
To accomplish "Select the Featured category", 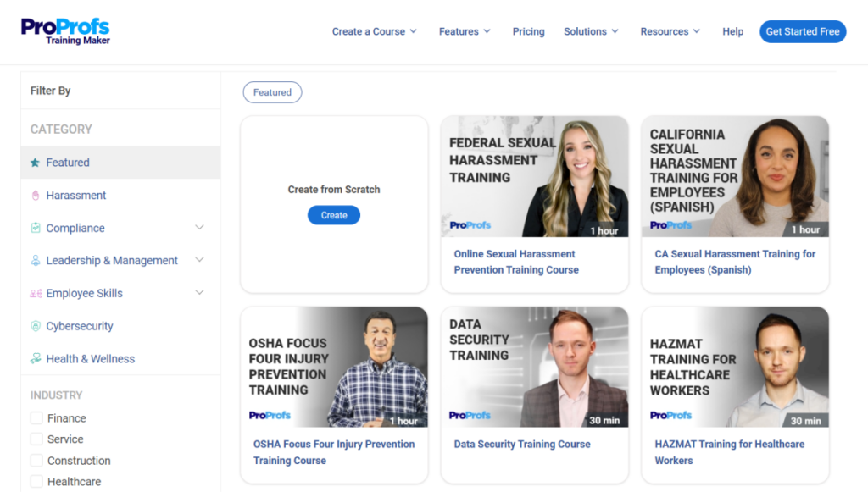I will click(120, 163).
